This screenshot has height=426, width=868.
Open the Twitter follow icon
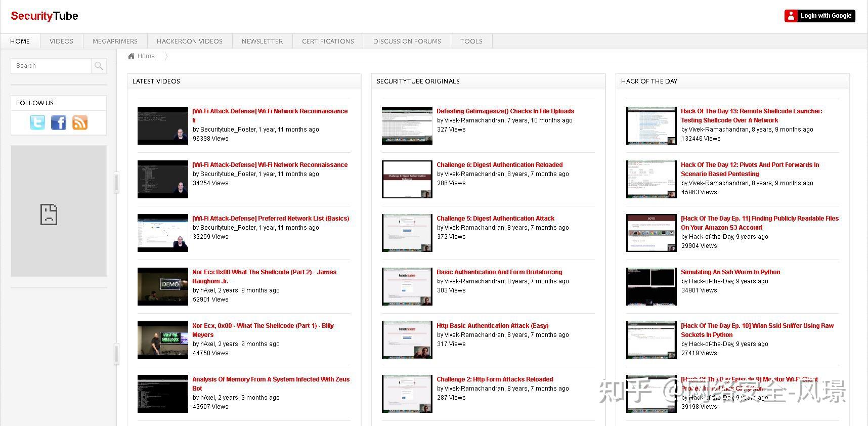tap(37, 122)
